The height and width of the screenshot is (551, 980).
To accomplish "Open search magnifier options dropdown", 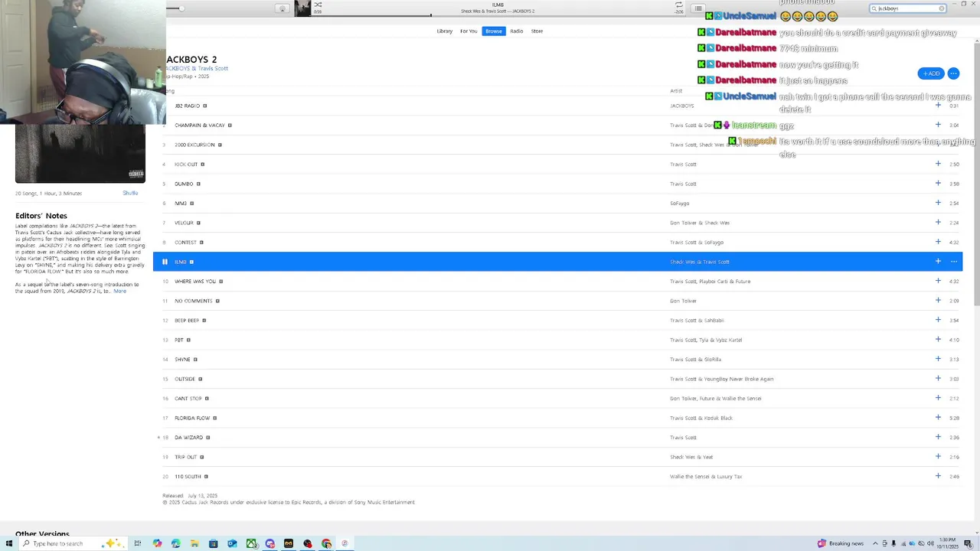I will tap(874, 8).
